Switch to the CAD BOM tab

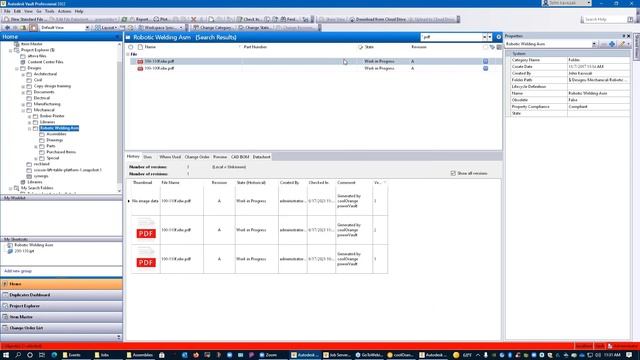click(240, 157)
